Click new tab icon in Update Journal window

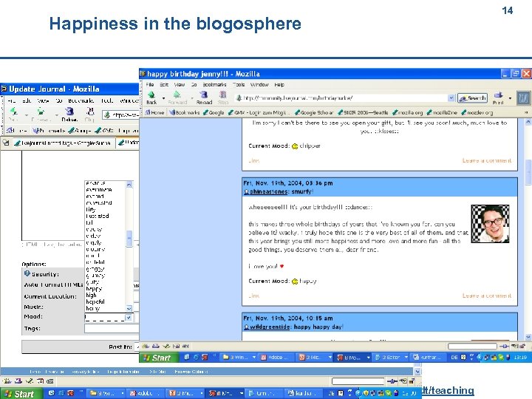6,143
